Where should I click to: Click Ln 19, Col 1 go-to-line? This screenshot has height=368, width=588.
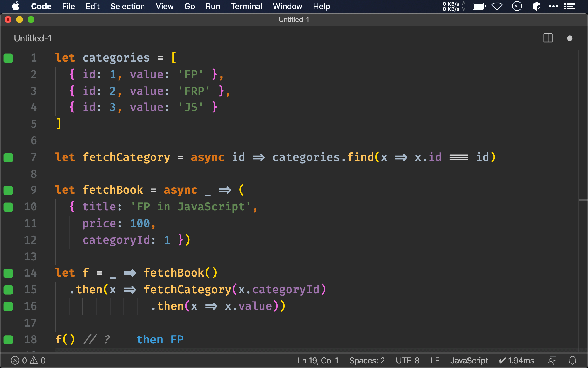click(x=318, y=360)
